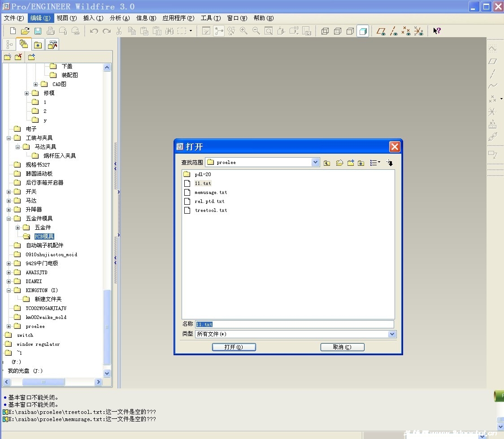Image resolution: width=504 pixels, height=439 pixels.
Task: Collapse the 五金件模具 folder node
Action: tap(9, 219)
